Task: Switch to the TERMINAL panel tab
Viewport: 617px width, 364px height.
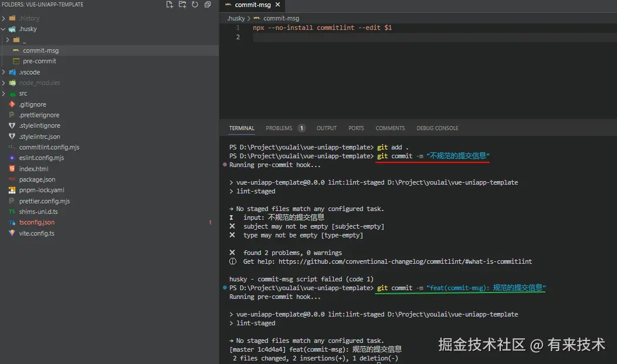Action: point(242,128)
